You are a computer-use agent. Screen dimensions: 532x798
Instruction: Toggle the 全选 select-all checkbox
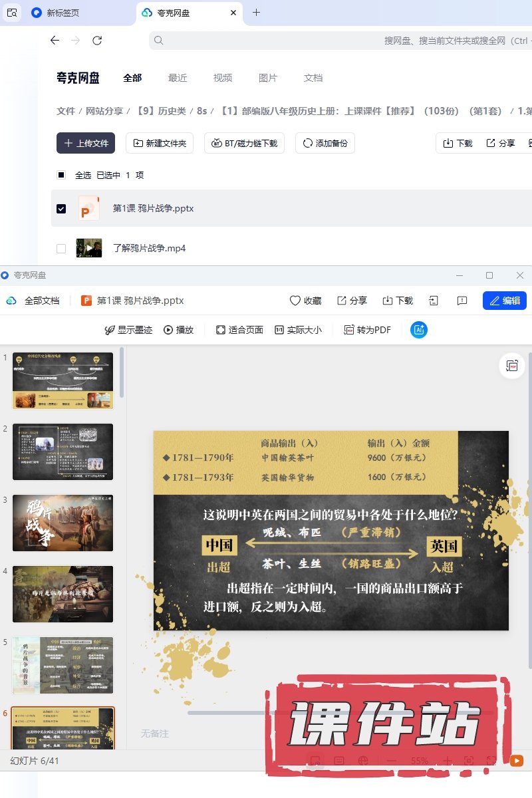(61, 175)
